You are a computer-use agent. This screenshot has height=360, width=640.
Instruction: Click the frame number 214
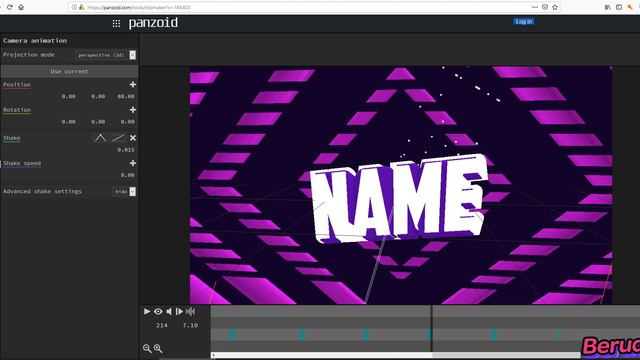(x=162, y=325)
